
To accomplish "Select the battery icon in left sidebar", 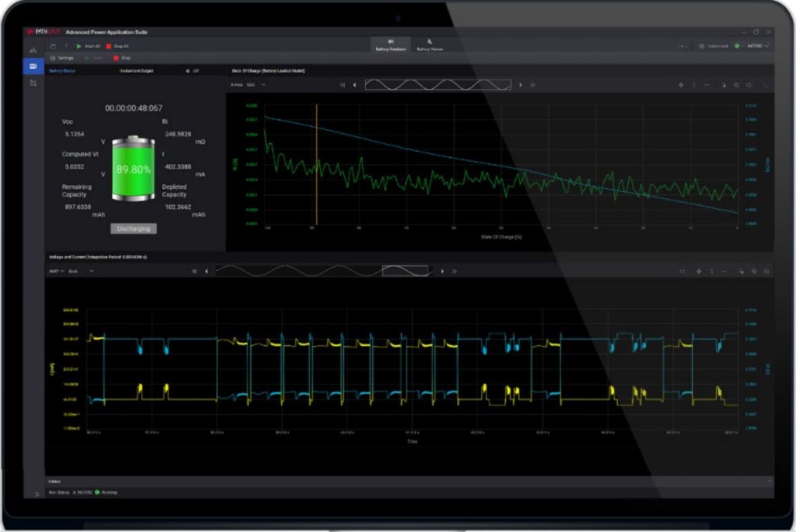I will click(33, 66).
